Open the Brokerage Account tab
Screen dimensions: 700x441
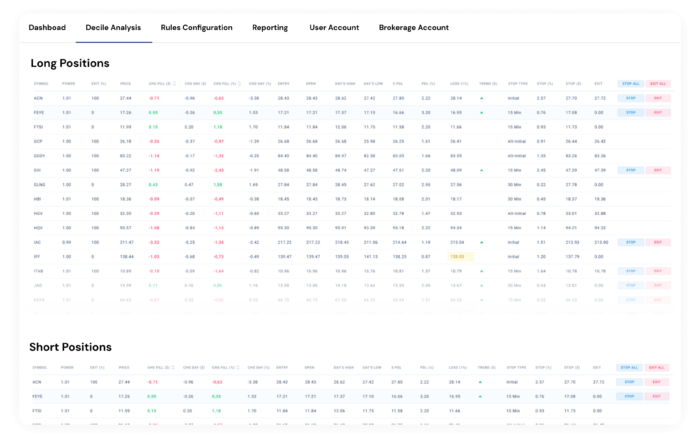coord(414,28)
